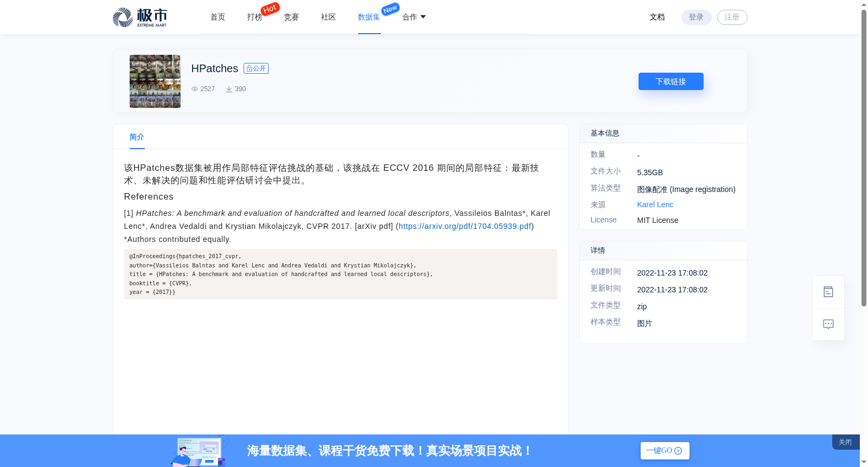Screen dimensions: 868x467
Task: Open the 社区 community page
Action: click(328, 17)
